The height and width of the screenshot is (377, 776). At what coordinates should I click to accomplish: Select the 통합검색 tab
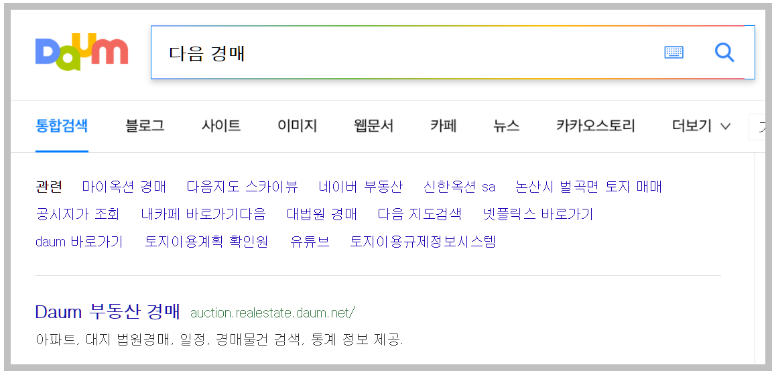(62, 126)
